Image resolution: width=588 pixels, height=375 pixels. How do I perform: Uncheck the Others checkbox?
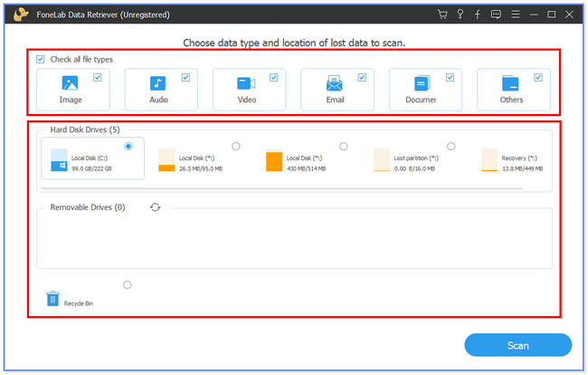(x=538, y=77)
